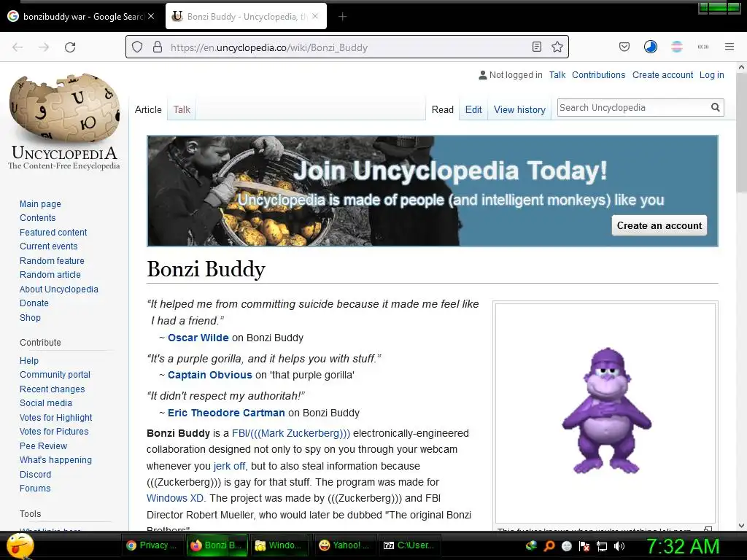The height and width of the screenshot is (560, 747).
Task: Toggle reader view icon in address bar
Action: point(536,47)
